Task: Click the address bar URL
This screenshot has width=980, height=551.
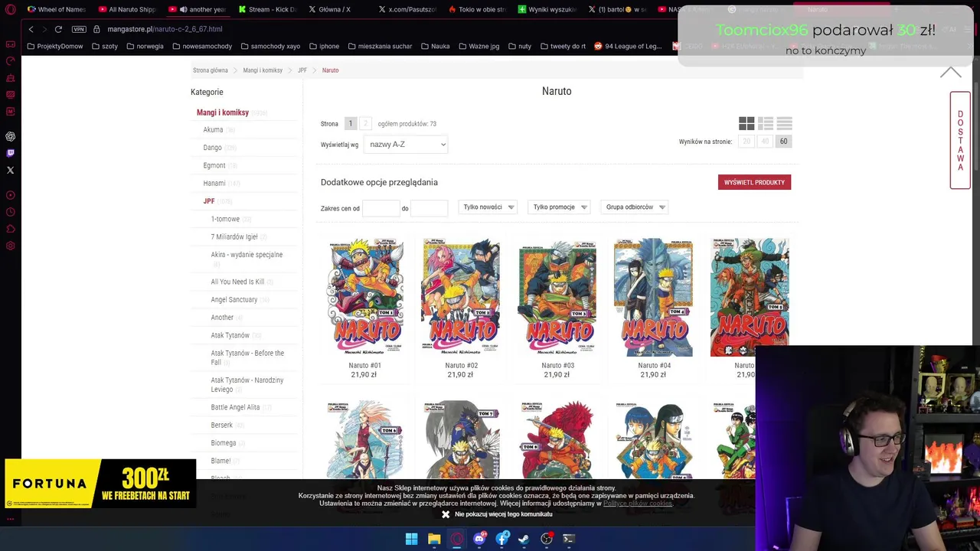Action: (165, 29)
